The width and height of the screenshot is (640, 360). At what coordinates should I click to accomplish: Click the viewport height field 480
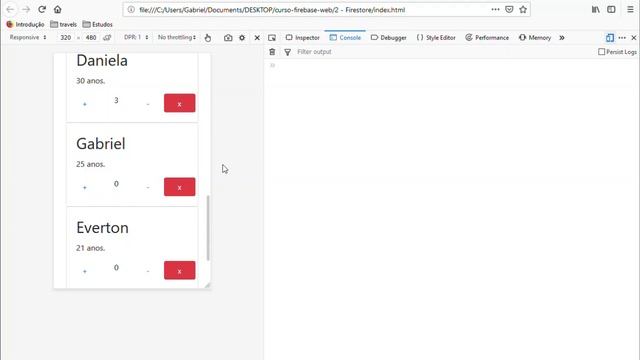91,38
